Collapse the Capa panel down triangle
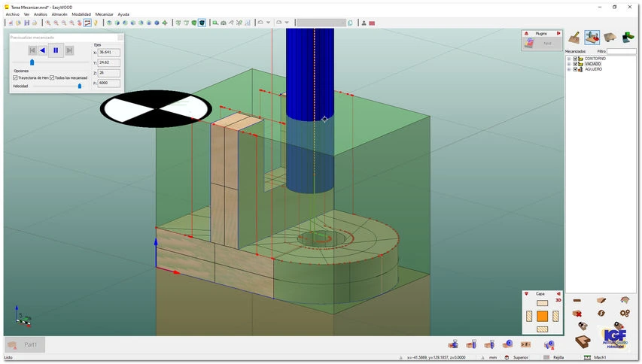 (x=527, y=293)
